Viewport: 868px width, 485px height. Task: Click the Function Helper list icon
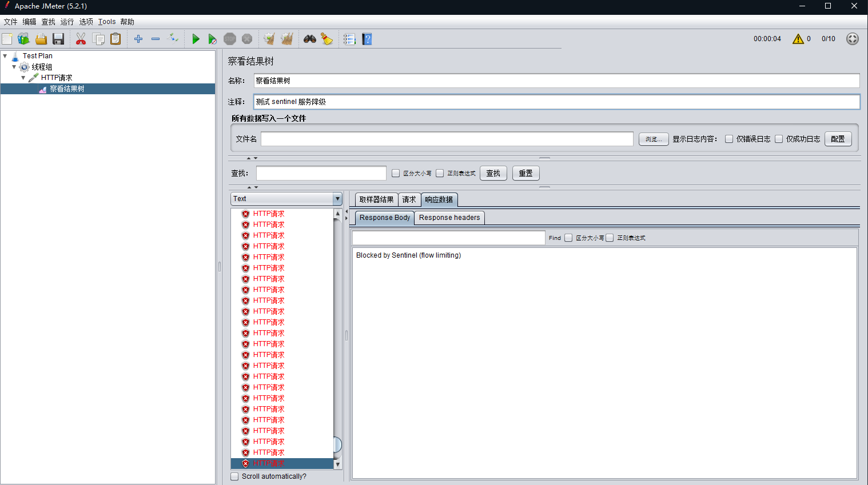pyautogui.click(x=349, y=39)
